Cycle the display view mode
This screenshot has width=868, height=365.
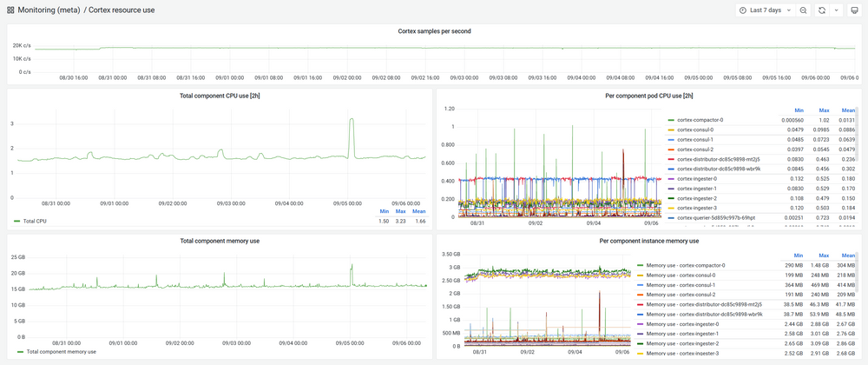tap(854, 10)
